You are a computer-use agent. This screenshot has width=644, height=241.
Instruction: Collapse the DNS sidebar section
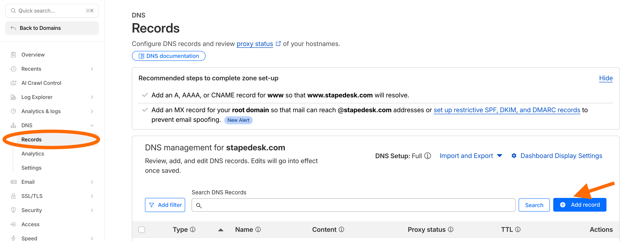coord(92,125)
